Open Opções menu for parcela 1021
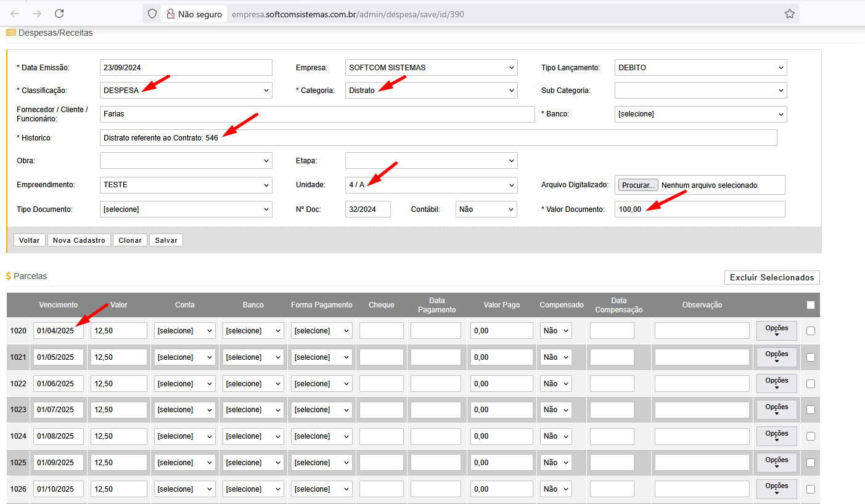Image resolution: width=865 pixels, height=504 pixels. pyautogui.click(x=776, y=357)
